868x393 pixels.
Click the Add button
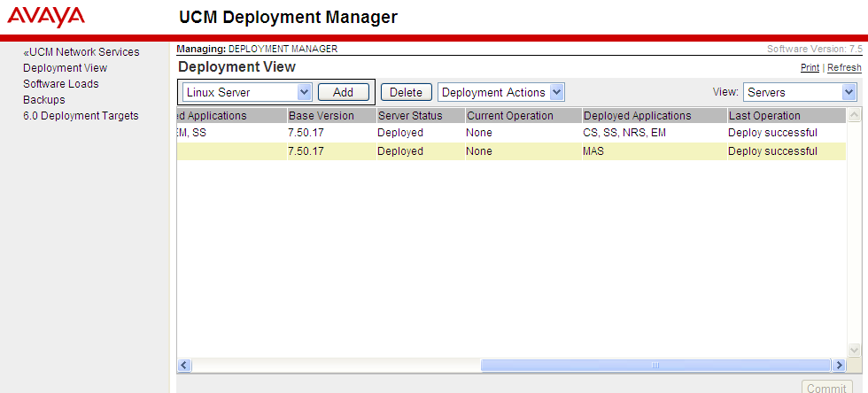click(x=344, y=92)
